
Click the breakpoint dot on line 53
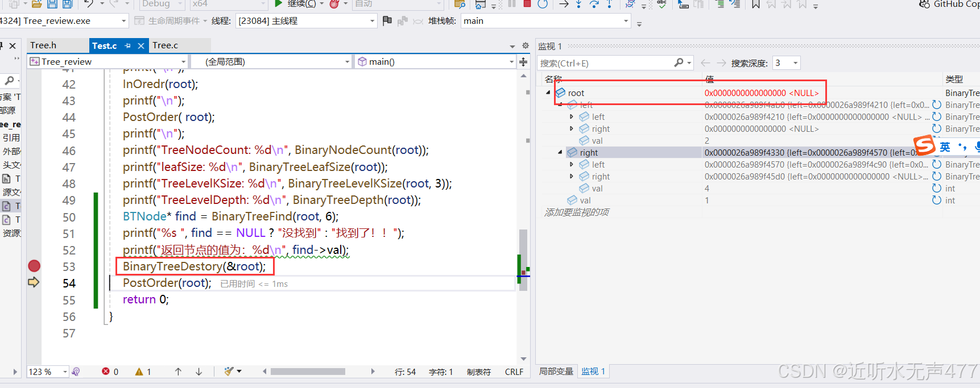34,266
